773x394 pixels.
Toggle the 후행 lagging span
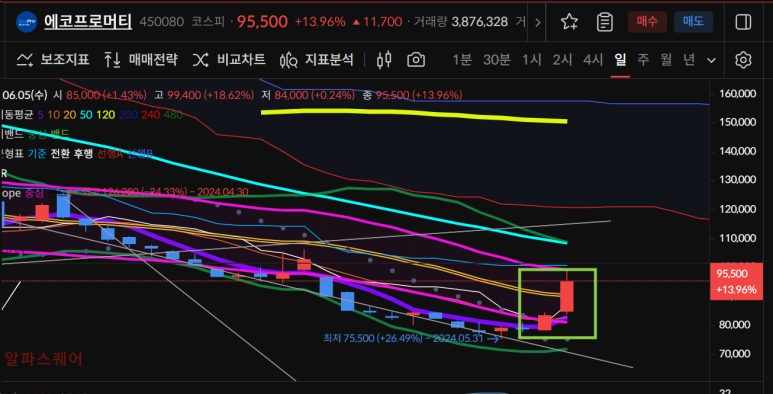coord(83,154)
